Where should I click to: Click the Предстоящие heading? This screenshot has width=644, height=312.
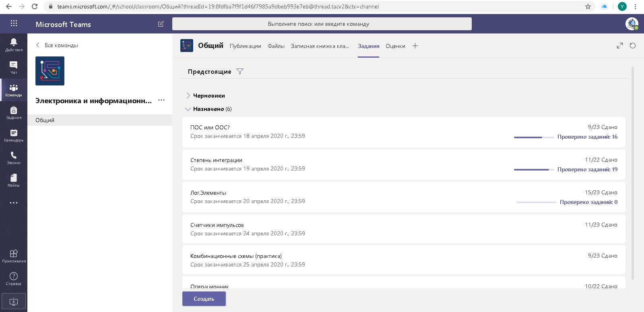209,71
